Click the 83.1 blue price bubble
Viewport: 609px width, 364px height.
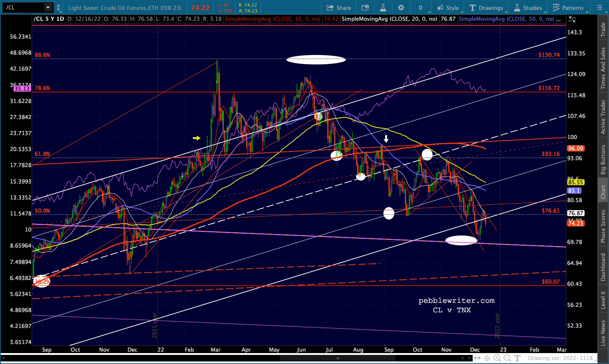(574, 191)
